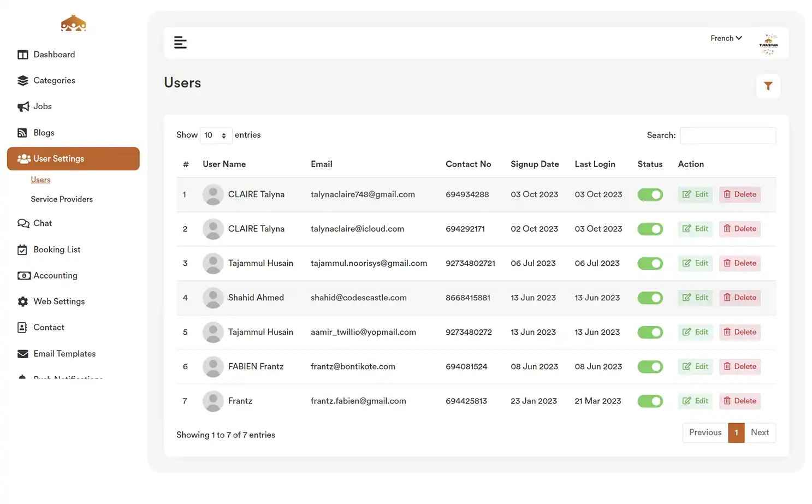The width and height of the screenshot is (812, 504).
Task: Change the Show entries count selector
Action: (x=216, y=135)
